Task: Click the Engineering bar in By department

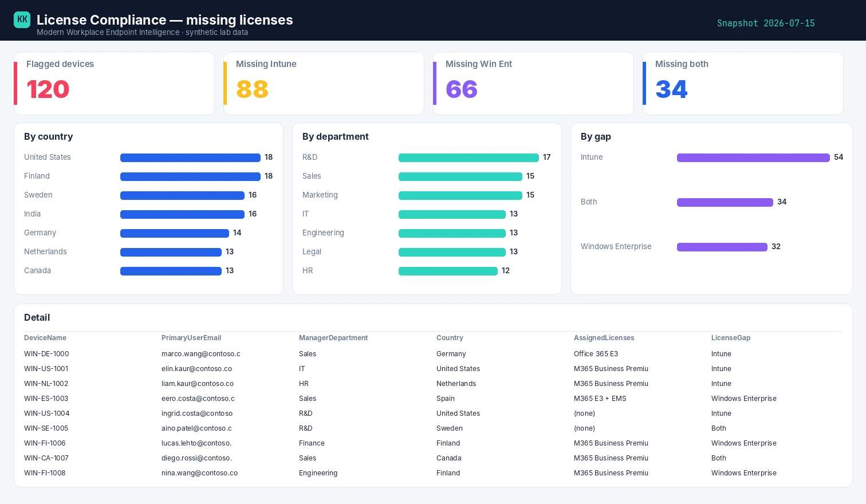Action: pos(452,233)
